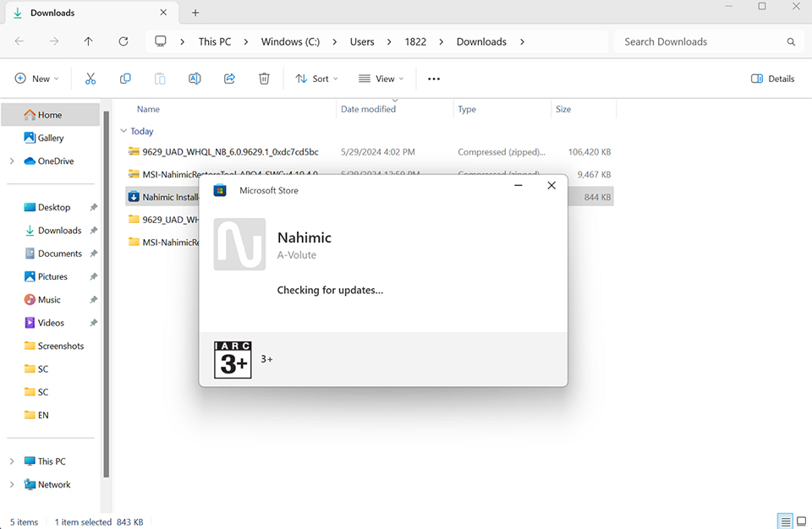This screenshot has width=812, height=529.
Task: Click the Cut scissors icon
Action: [91, 79]
